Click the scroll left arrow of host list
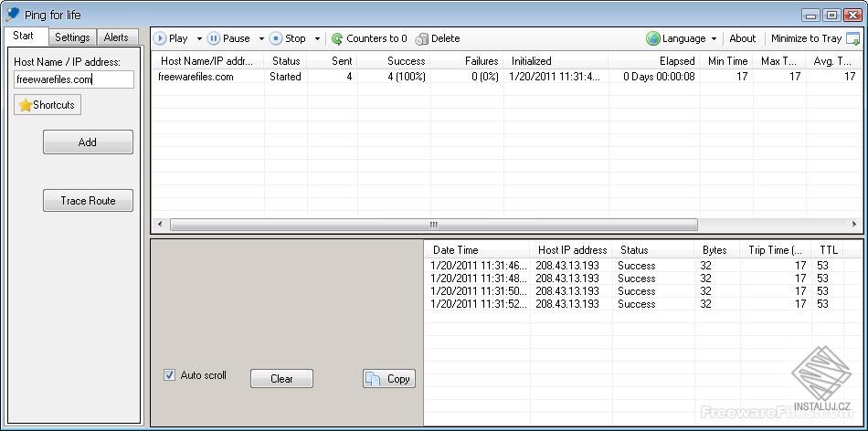 pyautogui.click(x=160, y=225)
